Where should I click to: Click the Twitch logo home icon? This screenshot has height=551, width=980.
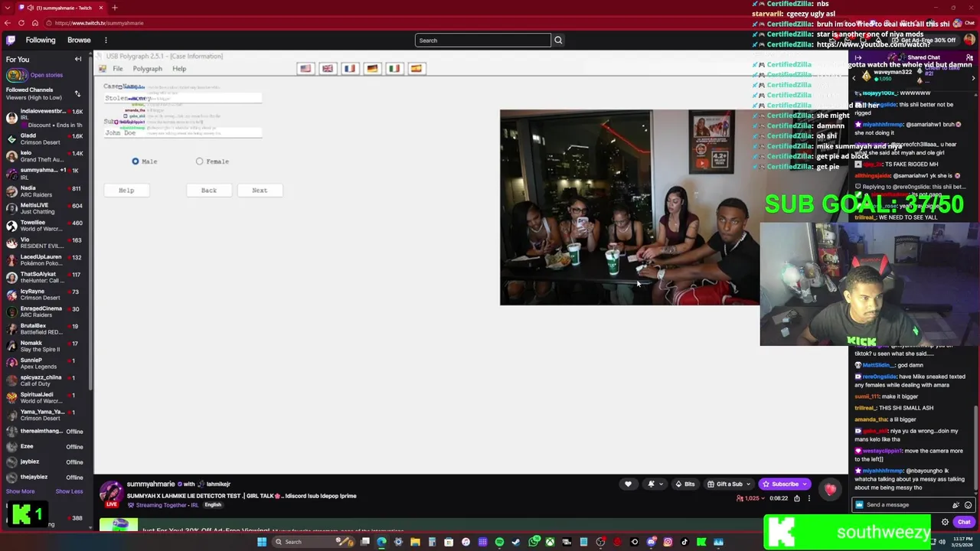click(x=11, y=40)
